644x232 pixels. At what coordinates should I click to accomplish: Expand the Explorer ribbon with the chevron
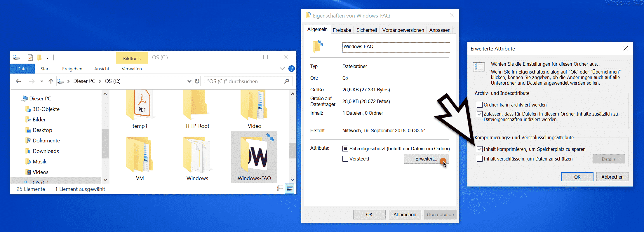[x=282, y=69]
